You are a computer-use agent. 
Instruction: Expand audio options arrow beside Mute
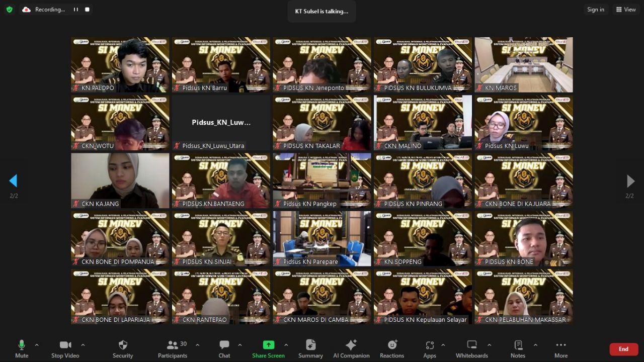point(37,345)
